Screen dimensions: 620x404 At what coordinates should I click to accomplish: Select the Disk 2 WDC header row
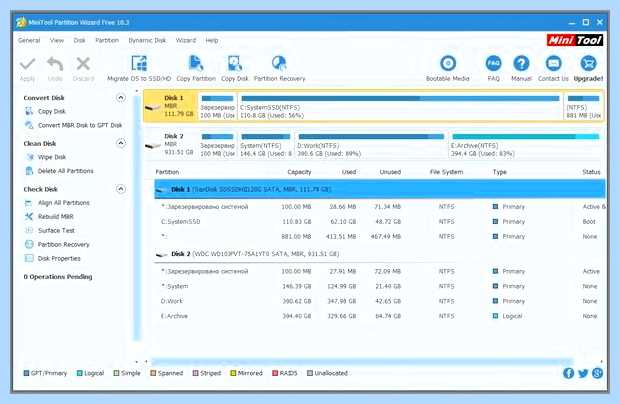380,254
